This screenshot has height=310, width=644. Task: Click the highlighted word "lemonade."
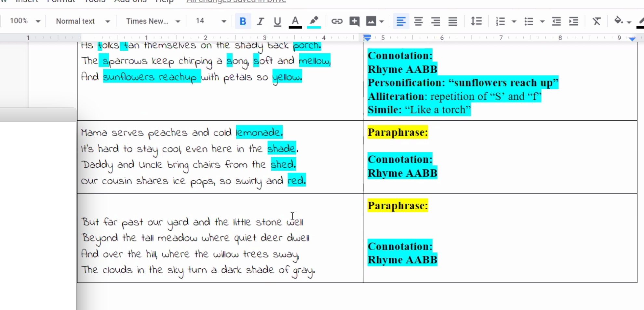[x=259, y=132]
